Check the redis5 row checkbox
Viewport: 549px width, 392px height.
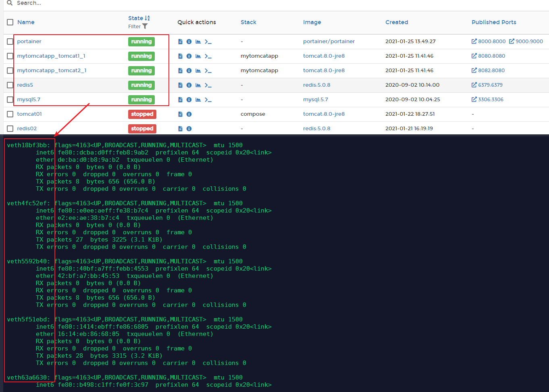pyautogui.click(x=10, y=85)
